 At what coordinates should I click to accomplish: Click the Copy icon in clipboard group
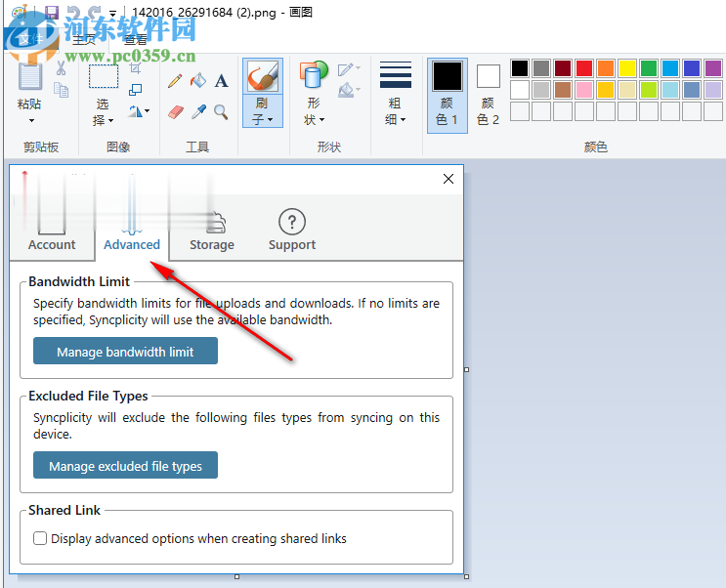(62, 90)
